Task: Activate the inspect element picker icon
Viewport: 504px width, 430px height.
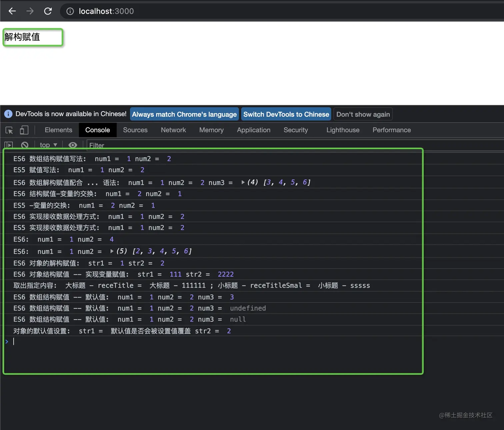Action: [9, 130]
